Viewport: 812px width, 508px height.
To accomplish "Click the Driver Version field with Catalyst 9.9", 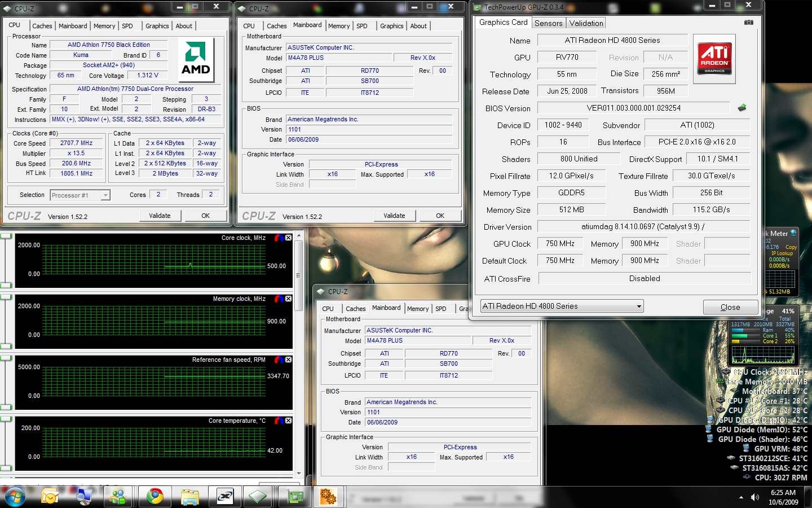I will [x=643, y=226].
